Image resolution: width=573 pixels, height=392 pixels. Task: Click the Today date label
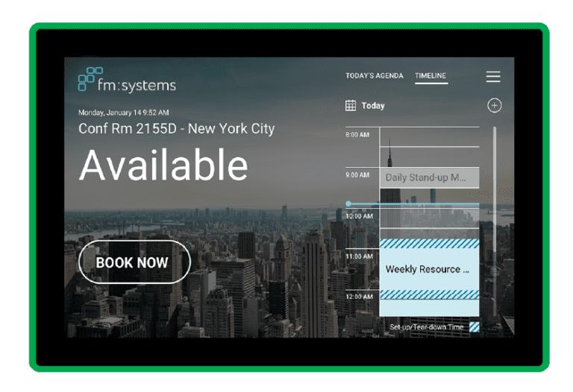(x=373, y=106)
